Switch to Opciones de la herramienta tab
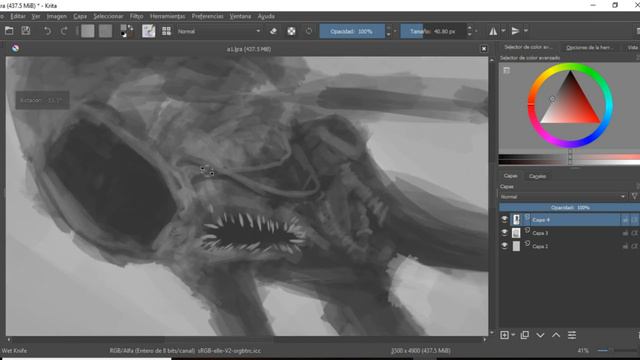The height and width of the screenshot is (360, 640). 589,47
